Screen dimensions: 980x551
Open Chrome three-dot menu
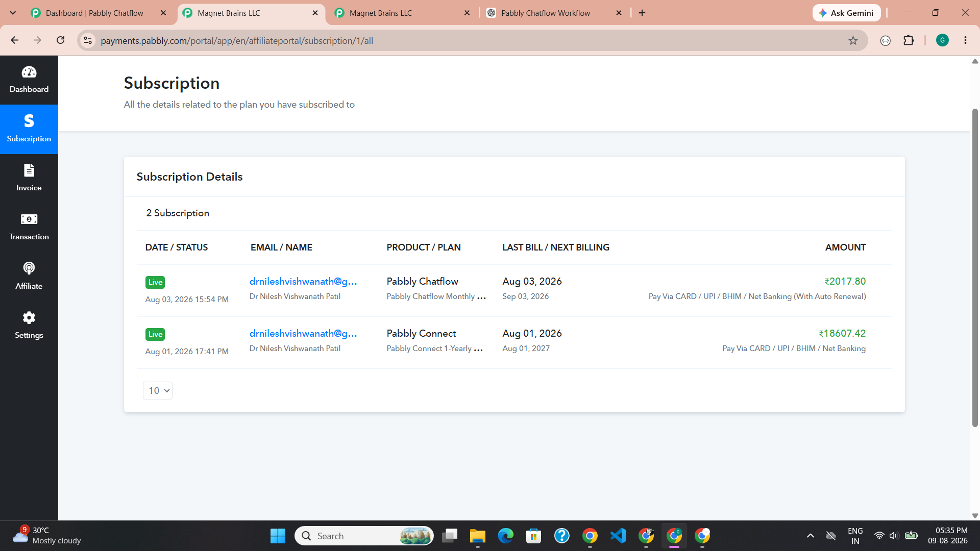point(965,40)
